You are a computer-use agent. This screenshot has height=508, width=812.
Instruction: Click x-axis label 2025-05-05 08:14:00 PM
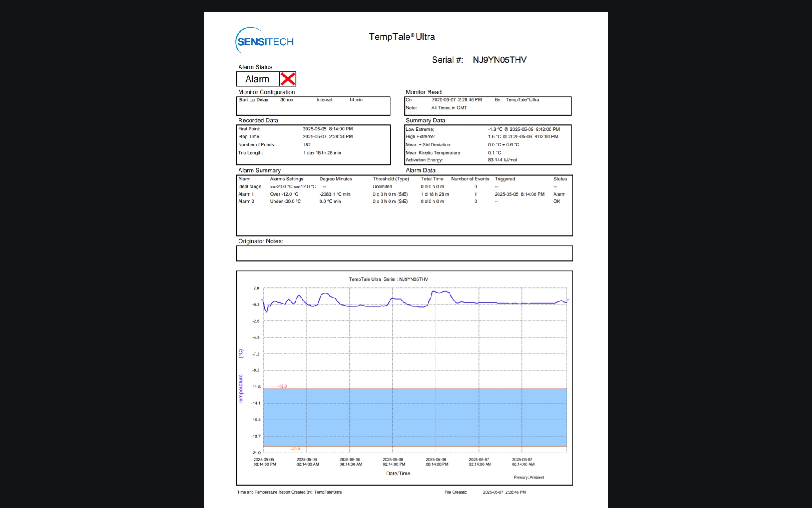pos(264,462)
